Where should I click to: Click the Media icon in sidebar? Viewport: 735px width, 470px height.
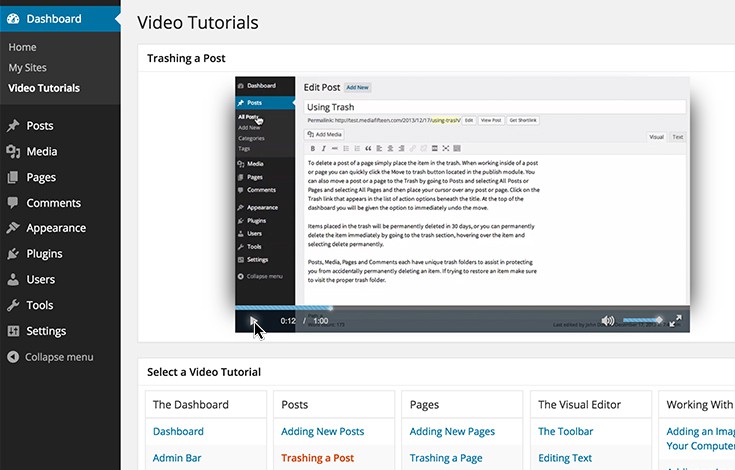[x=13, y=151]
